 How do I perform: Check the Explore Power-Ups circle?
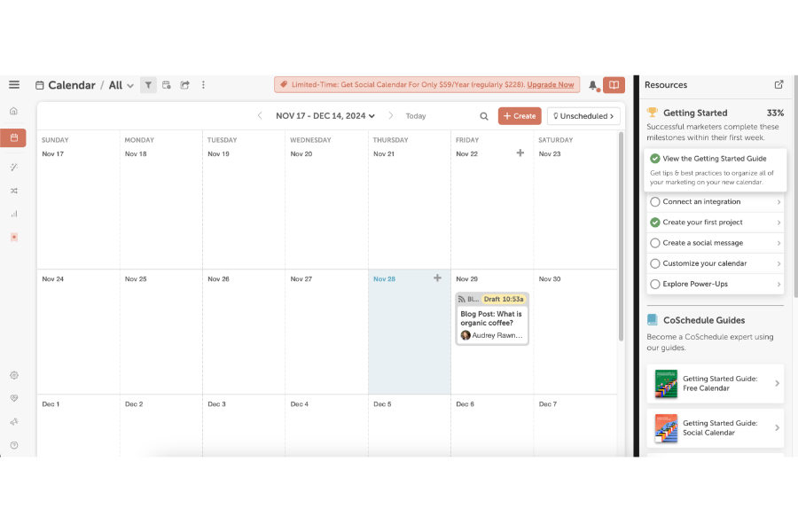(655, 284)
